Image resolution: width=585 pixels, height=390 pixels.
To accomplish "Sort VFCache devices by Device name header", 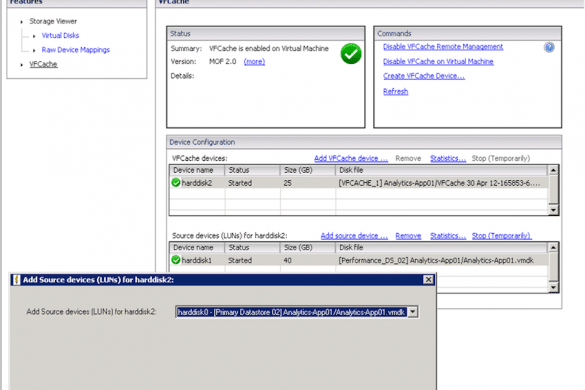I will coord(197,170).
